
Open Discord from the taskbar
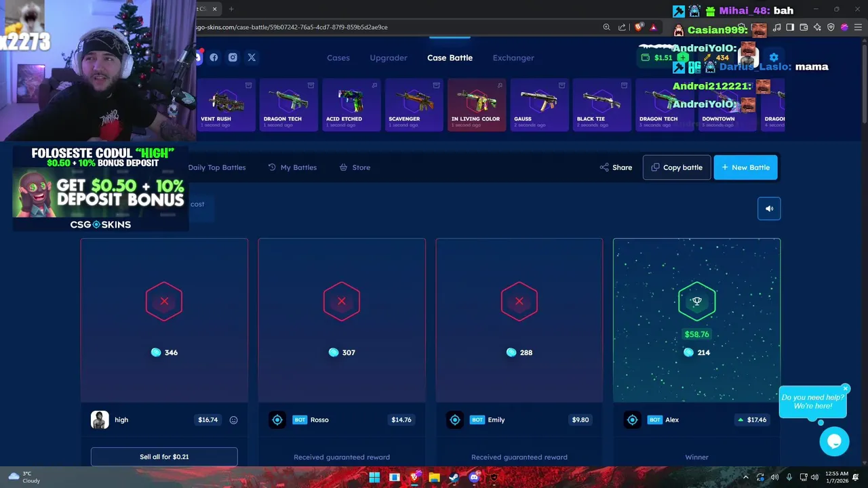coord(474,477)
